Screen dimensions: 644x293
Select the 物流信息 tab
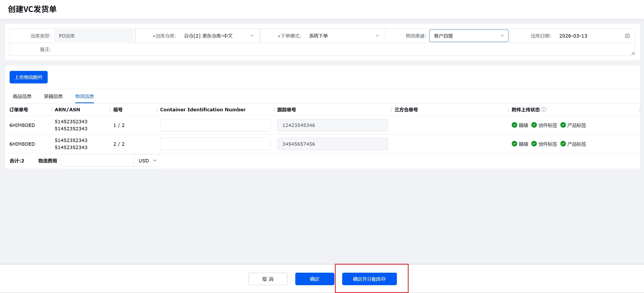click(85, 96)
